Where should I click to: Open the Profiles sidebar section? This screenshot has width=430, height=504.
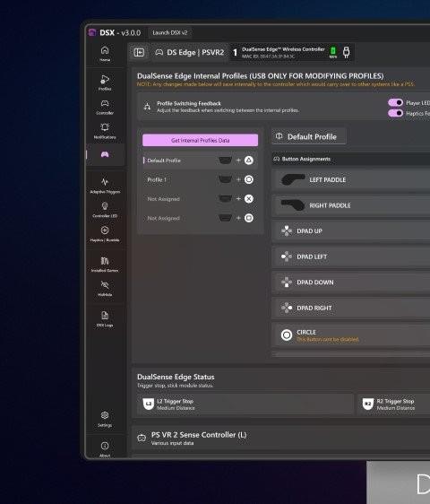point(105,83)
